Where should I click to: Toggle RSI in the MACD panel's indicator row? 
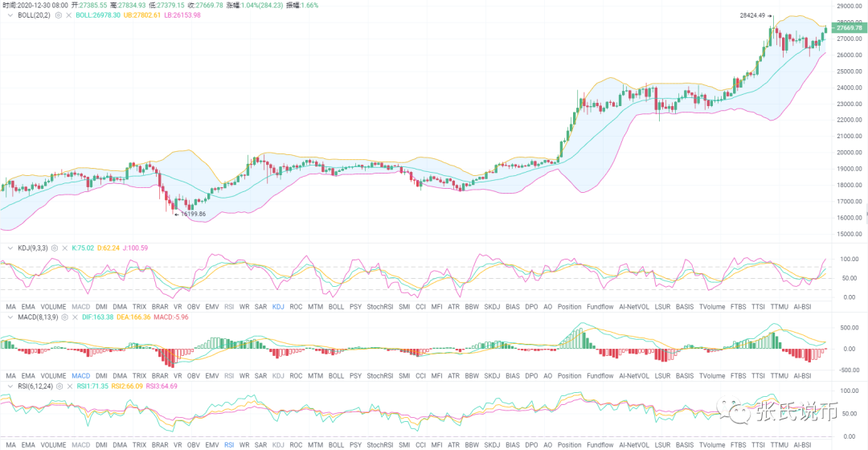click(x=229, y=376)
